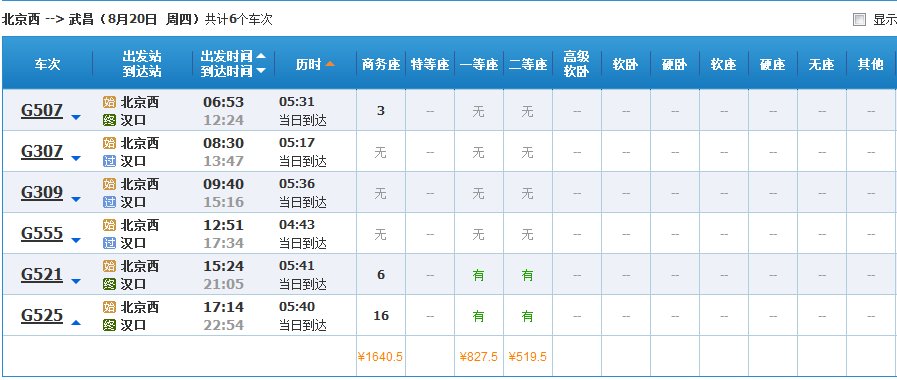
Task: Sort by 历时 orange arrow
Action: click(x=330, y=64)
